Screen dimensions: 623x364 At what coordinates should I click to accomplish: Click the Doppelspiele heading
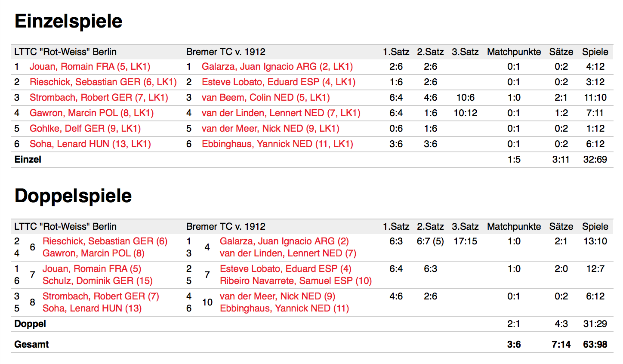(x=73, y=196)
